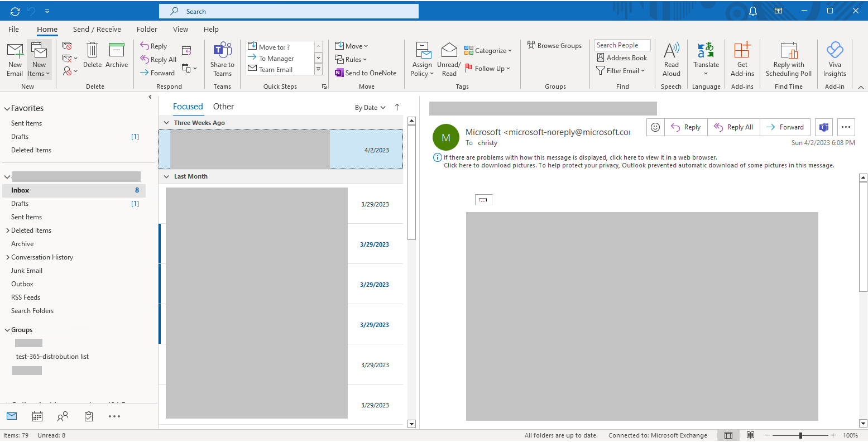Expand the Deleted Items folder
Screen dimensions: 868x442
(9, 230)
